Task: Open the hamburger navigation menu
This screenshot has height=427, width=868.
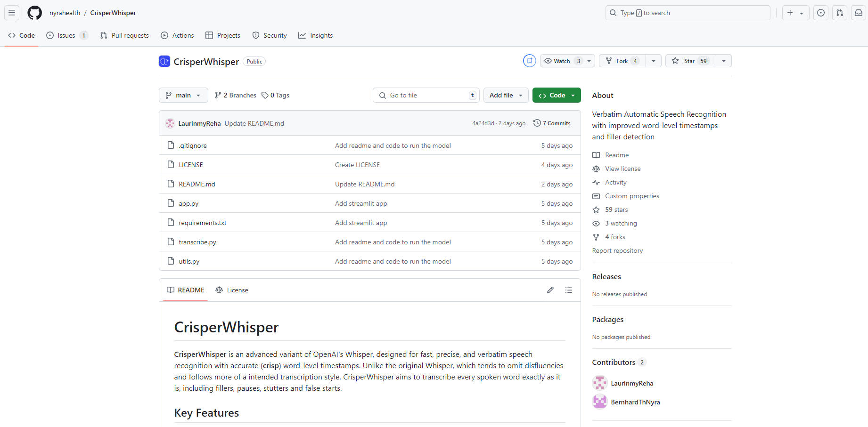Action: (x=12, y=13)
